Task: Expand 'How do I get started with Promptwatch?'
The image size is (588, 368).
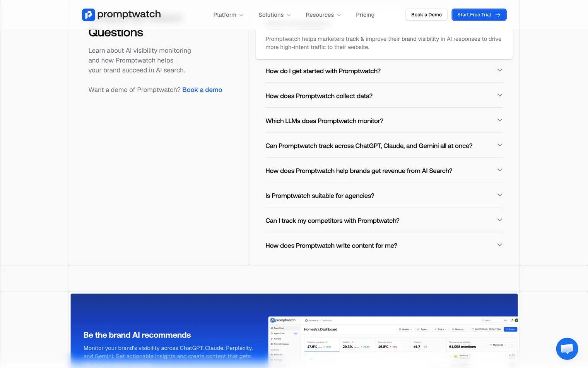Action: (384, 71)
